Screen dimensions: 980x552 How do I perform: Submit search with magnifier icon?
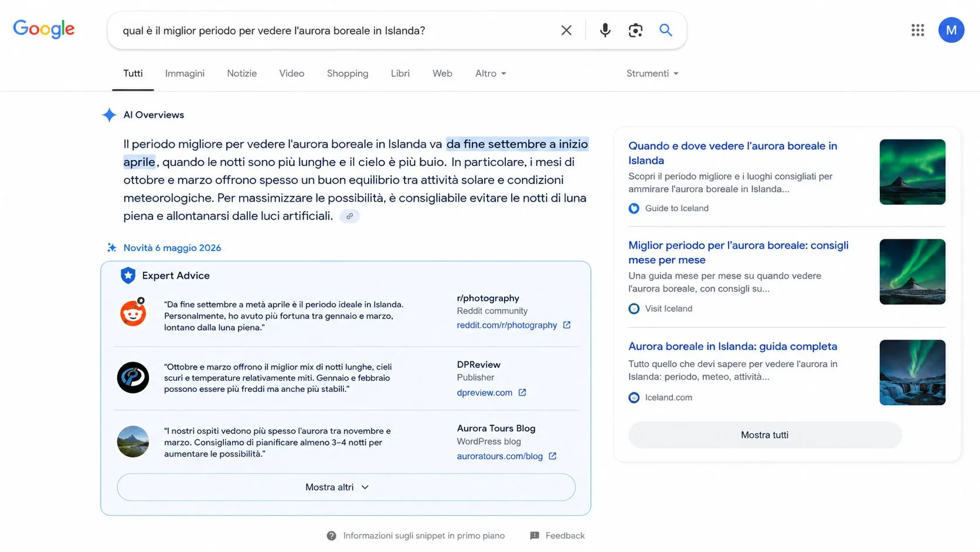[666, 30]
